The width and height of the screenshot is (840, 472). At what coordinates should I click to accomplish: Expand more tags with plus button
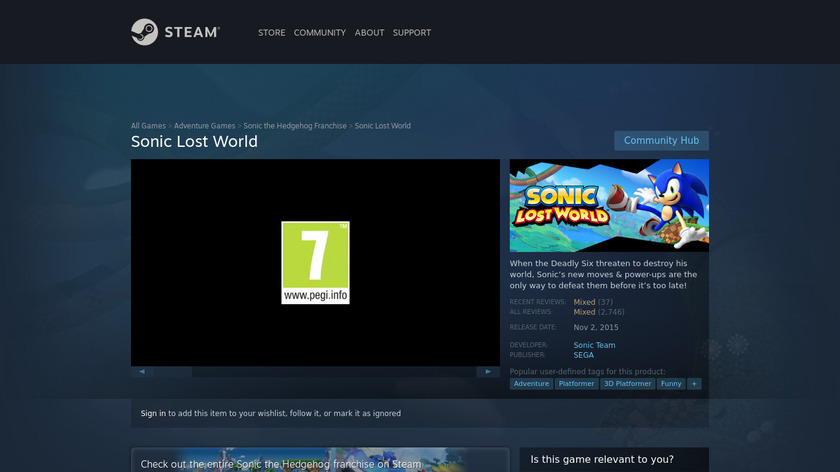coord(694,384)
